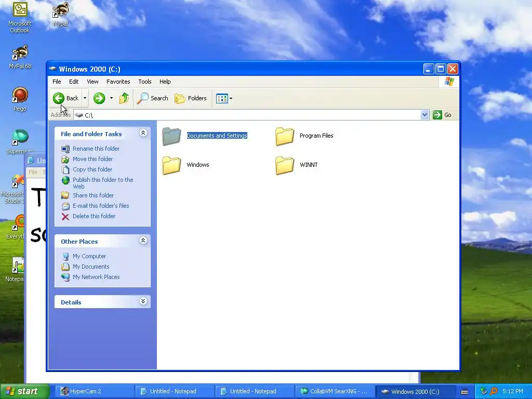Open the Back history dropdown arrow

[85, 98]
